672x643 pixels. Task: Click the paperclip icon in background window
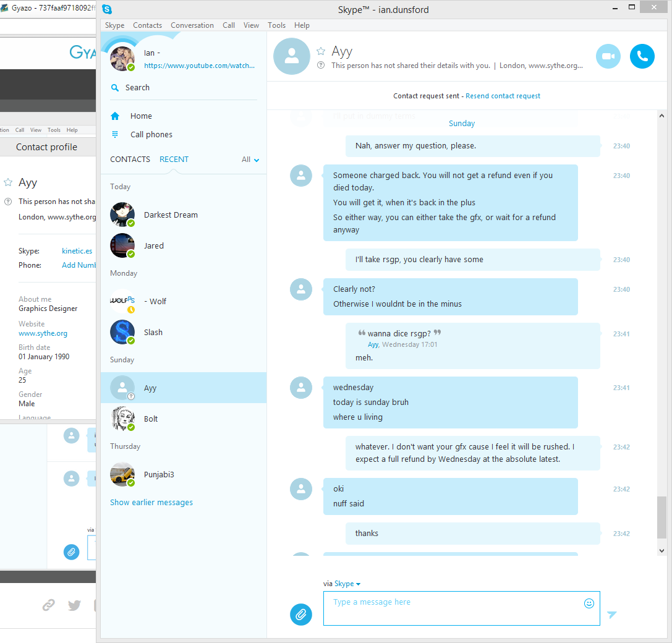(x=72, y=551)
